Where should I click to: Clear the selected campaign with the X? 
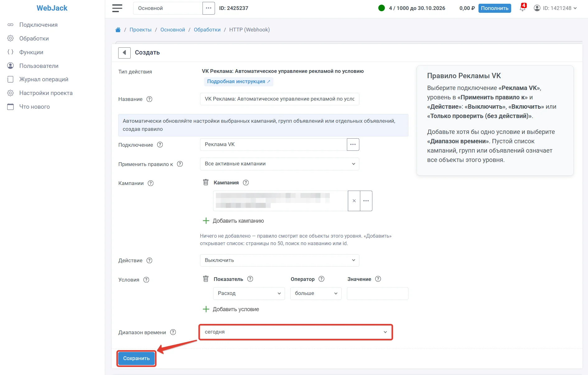coord(354,201)
